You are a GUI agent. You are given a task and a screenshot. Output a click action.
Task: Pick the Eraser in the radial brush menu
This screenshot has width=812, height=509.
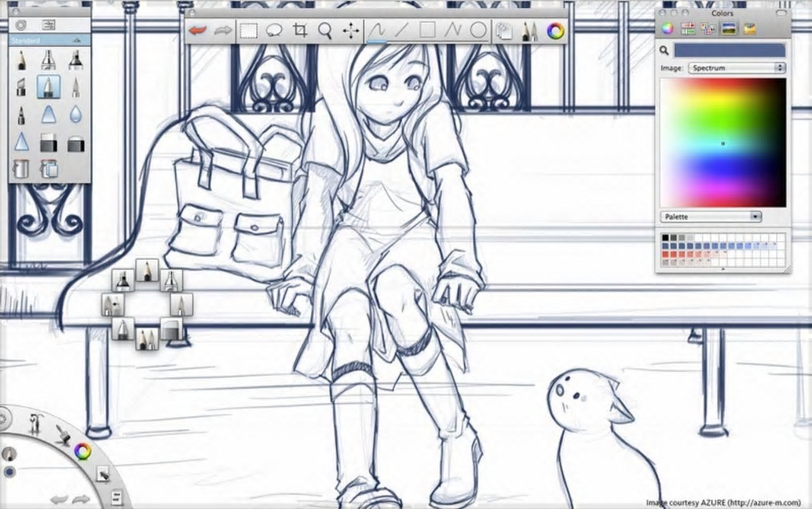[171, 329]
